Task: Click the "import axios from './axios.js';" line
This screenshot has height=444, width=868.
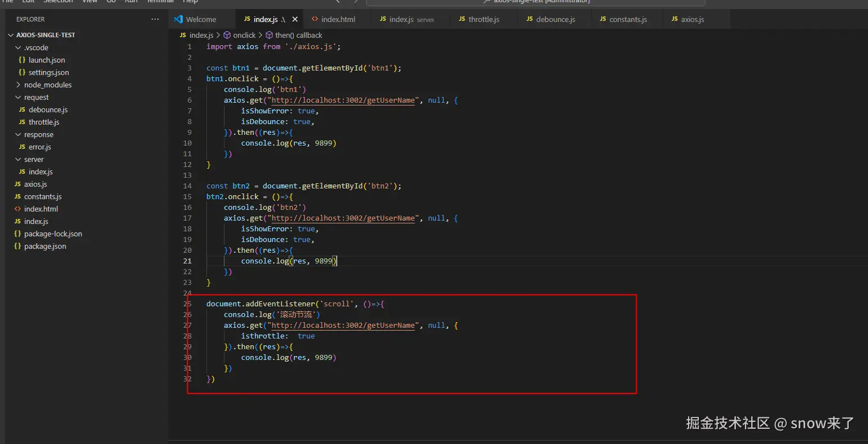Action: (274, 47)
